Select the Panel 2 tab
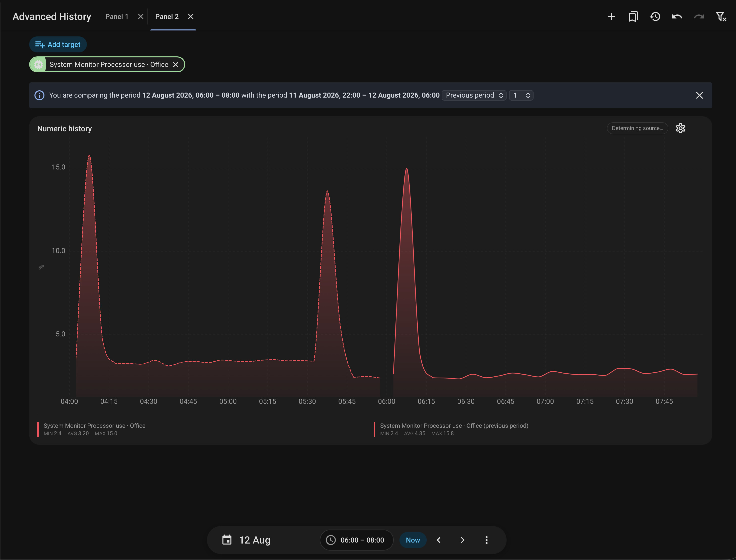The height and width of the screenshot is (560, 736). click(x=167, y=17)
